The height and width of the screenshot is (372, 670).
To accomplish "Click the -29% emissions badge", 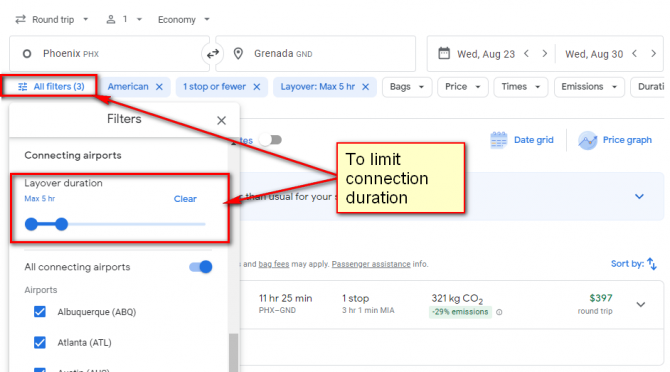I will [460, 312].
